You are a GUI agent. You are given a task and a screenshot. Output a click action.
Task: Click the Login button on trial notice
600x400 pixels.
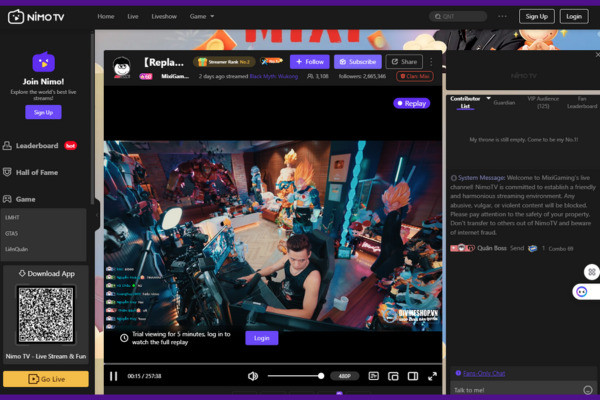(262, 338)
